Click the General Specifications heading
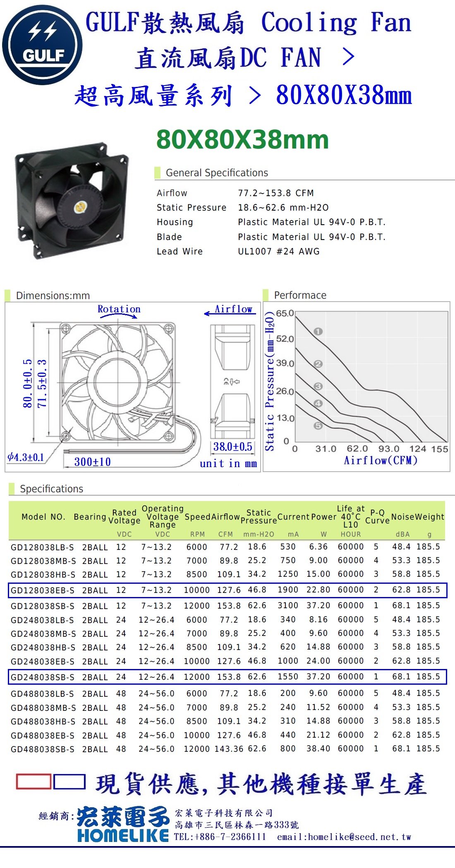 (217, 173)
